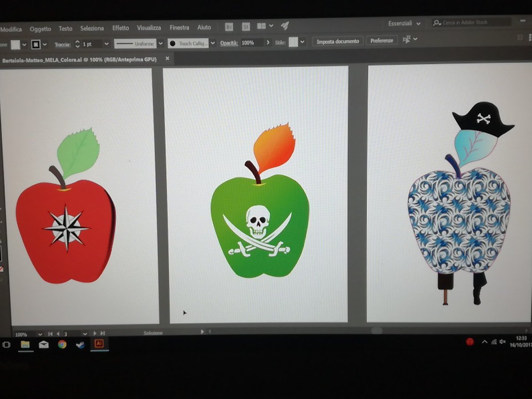Click the search magnifier in Adobe Stock field
The width and height of the screenshot is (532, 399).
(438, 23)
